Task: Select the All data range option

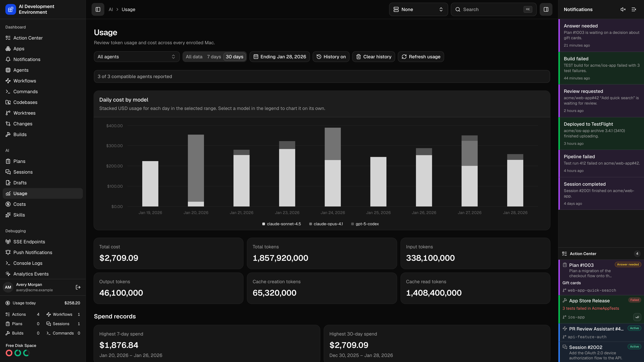Action: point(194,57)
